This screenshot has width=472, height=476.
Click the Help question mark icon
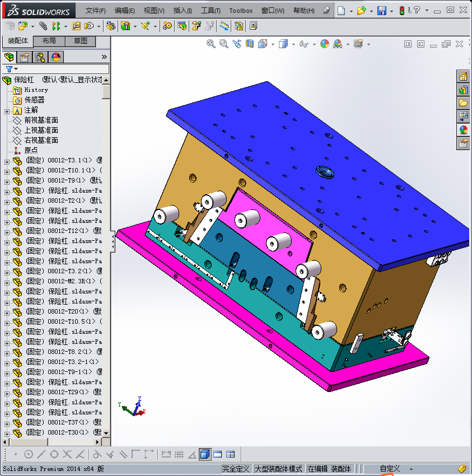tap(417, 11)
